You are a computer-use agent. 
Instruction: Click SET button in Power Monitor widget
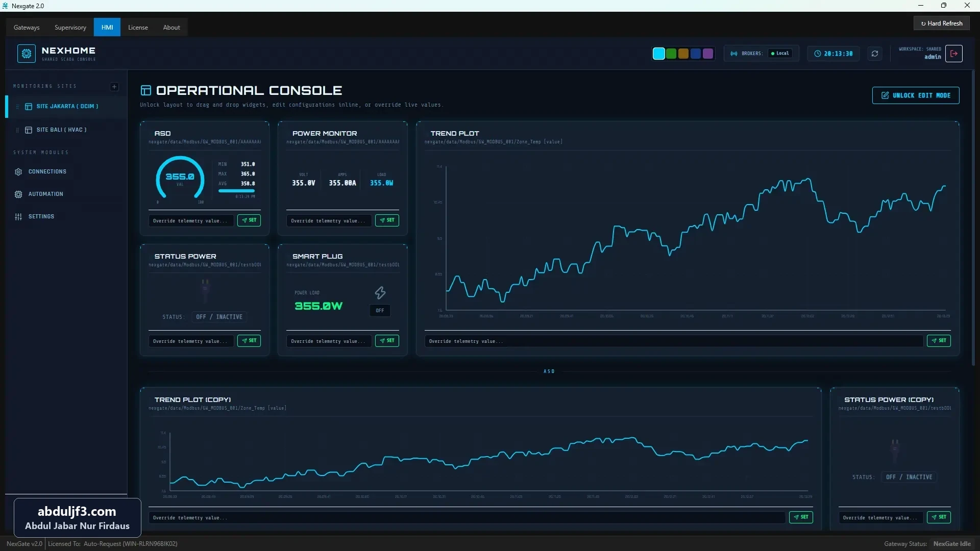coord(387,220)
